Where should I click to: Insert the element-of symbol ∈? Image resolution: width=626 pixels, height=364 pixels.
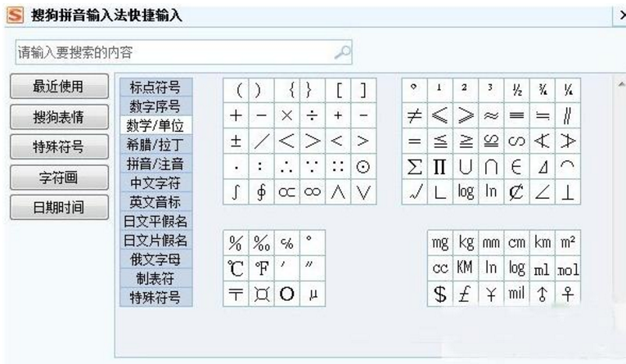[x=516, y=166]
